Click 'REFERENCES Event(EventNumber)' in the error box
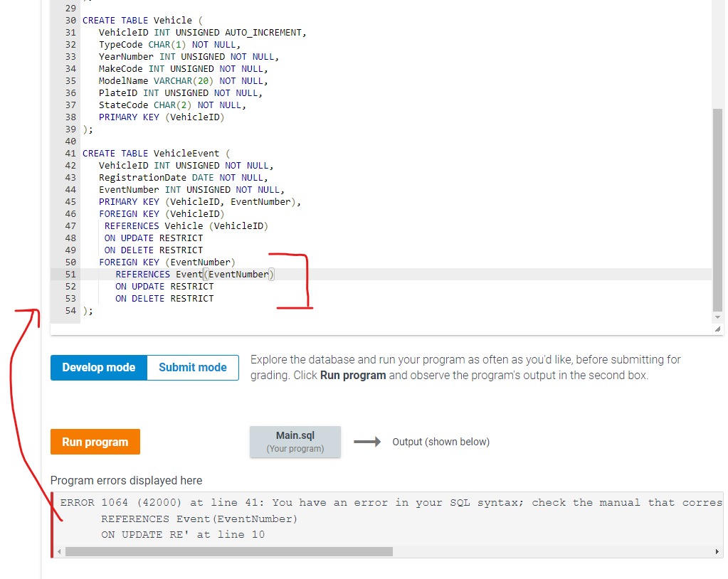This screenshot has height=579, width=728. point(199,519)
